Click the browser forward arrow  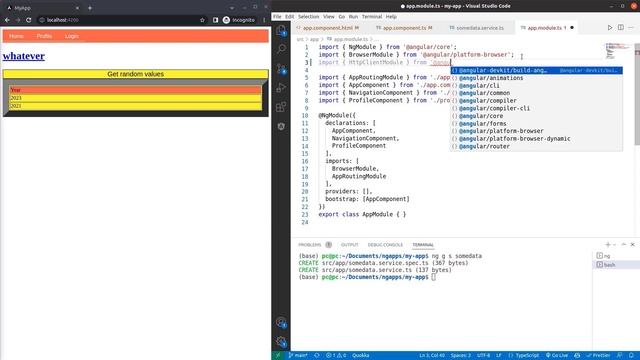[18, 20]
